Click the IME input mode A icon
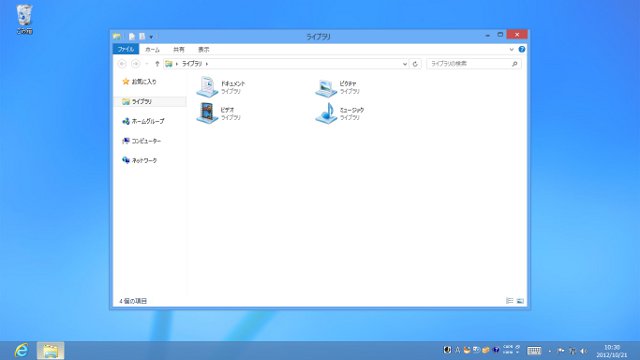The image size is (640, 360). coord(458,350)
